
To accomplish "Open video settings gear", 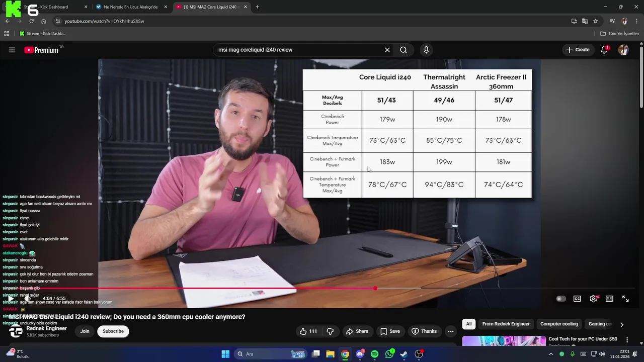I will tap(594, 299).
